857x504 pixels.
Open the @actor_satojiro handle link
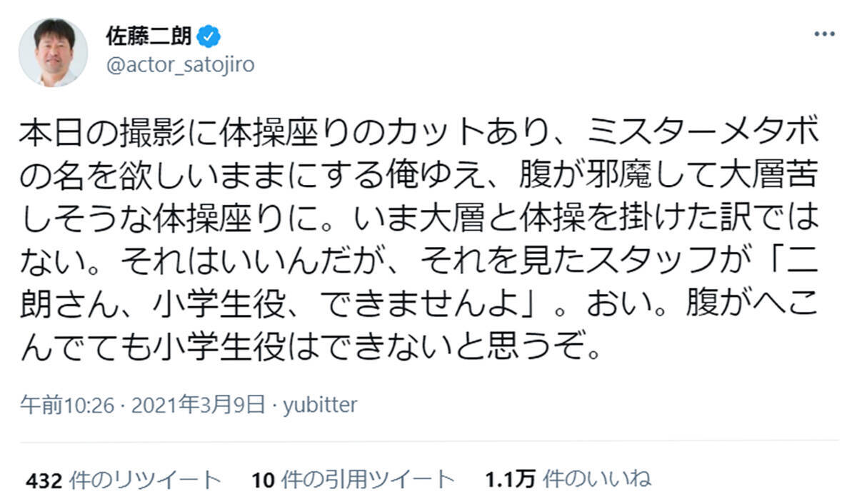(180, 66)
